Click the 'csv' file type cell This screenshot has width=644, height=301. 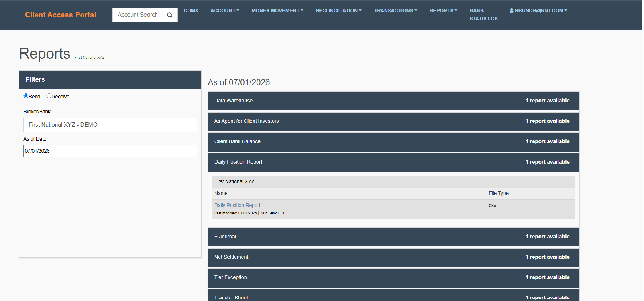pos(492,206)
